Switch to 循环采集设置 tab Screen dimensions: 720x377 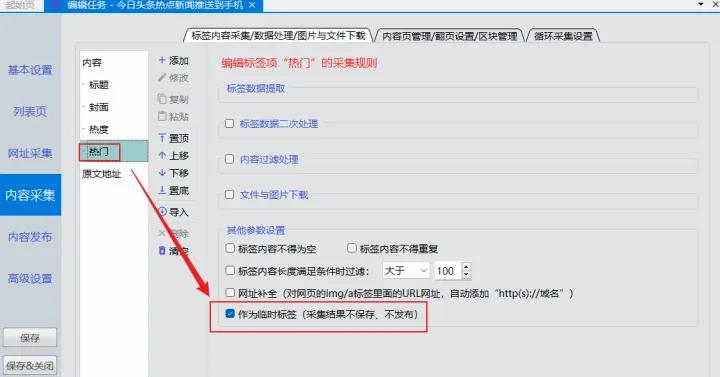point(563,36)
